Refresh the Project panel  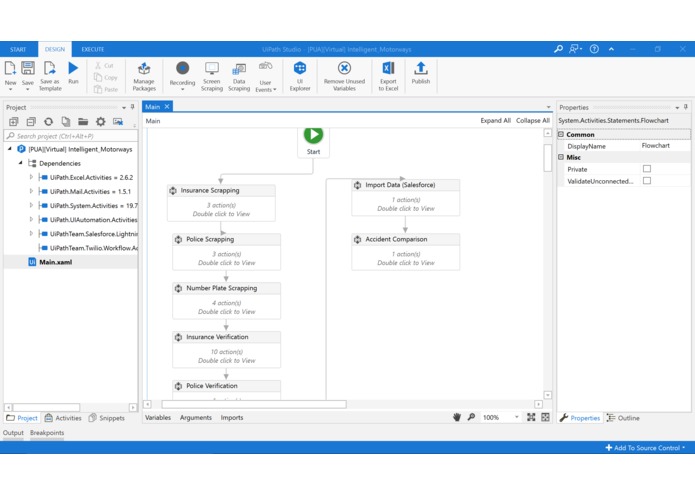[x=48, y=121]
